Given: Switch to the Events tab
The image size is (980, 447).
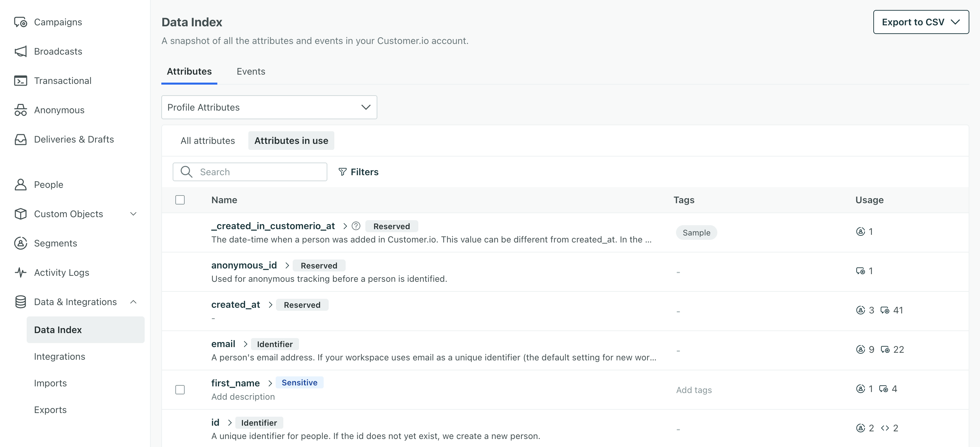Looking at the screenshot, I should [251, 72].
